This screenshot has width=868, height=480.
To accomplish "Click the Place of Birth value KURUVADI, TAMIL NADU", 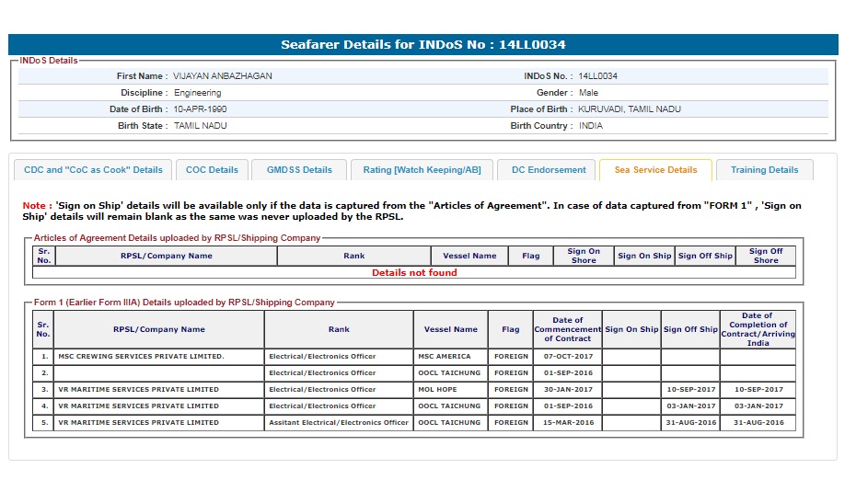I will click(630, 109).
